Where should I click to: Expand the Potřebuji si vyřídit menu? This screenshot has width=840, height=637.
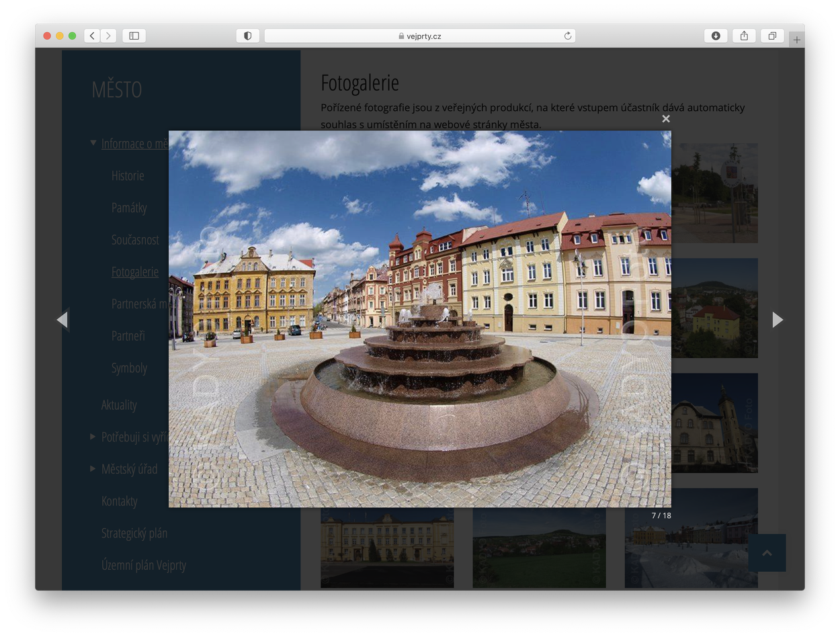point(93,437)
